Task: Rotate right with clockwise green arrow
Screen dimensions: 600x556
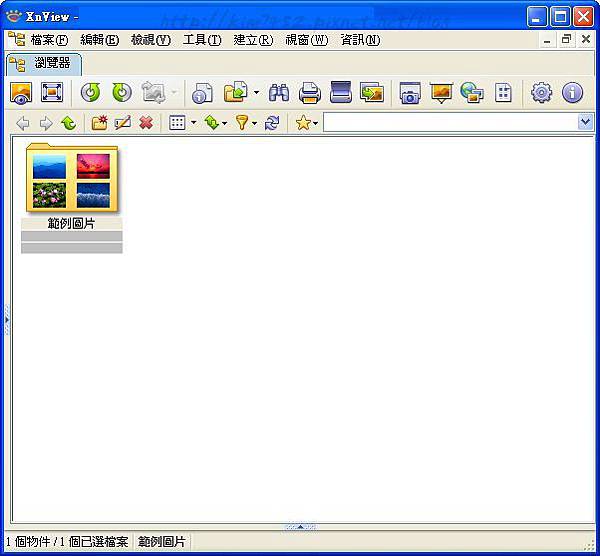Action: pyautogui.click(x=122, y=93)
